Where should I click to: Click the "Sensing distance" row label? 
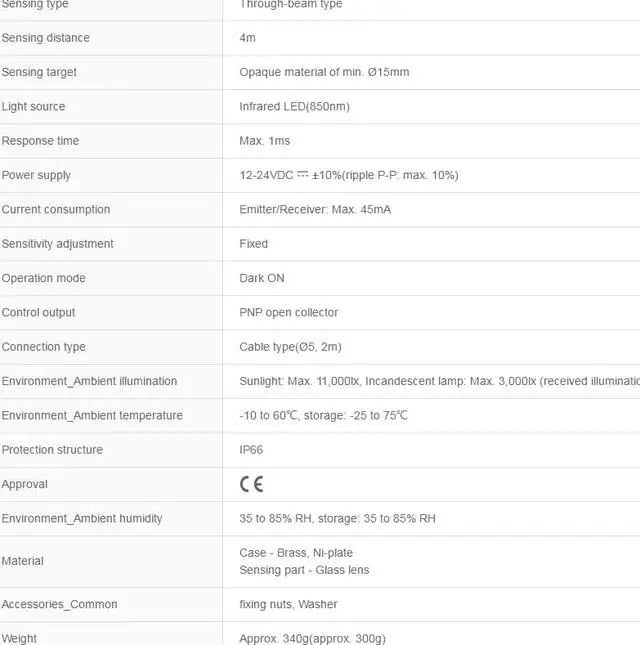click(46, 38)
